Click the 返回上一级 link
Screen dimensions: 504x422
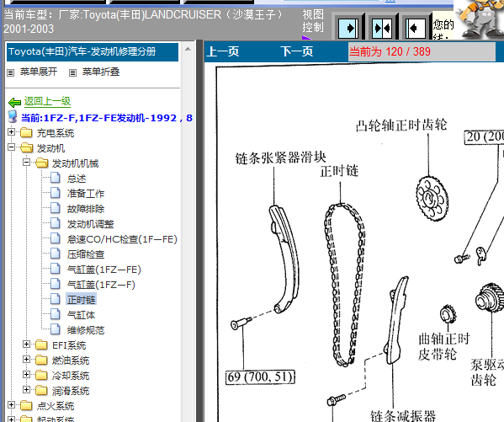pyautogui.click(x=47, y=102)
